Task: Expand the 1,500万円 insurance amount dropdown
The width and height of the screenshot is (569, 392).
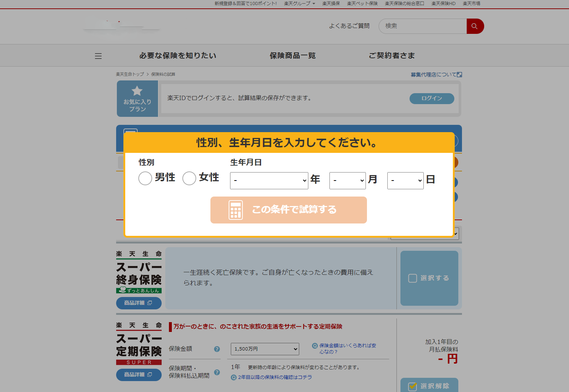Action: (265, 349)
